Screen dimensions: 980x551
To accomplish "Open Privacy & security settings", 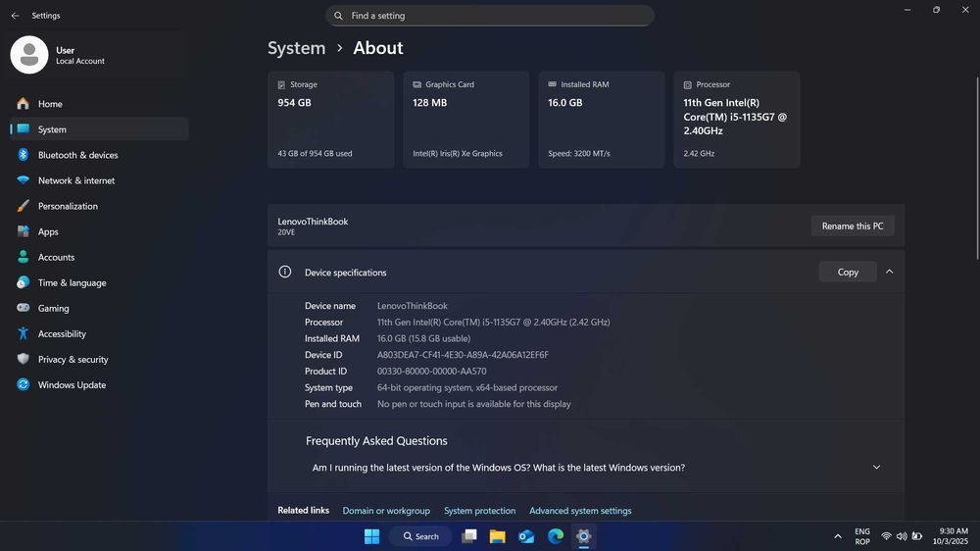I will point(99,360).
